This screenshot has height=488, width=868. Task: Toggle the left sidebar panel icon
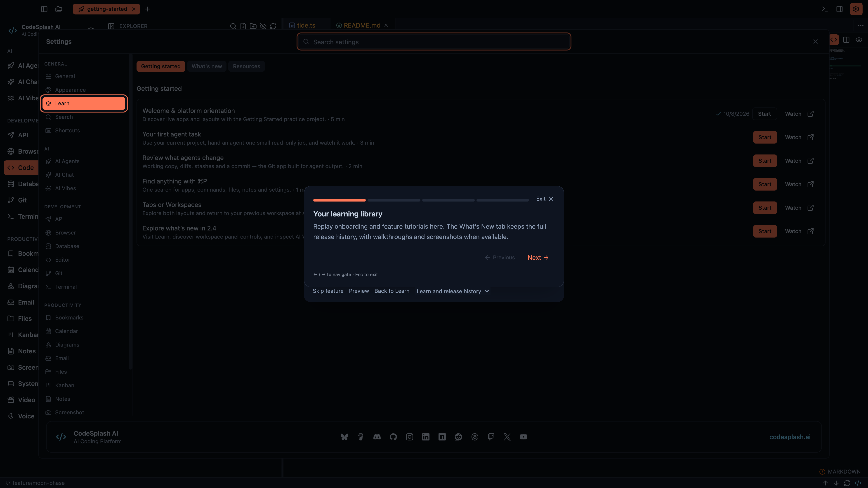pos(44,9)
